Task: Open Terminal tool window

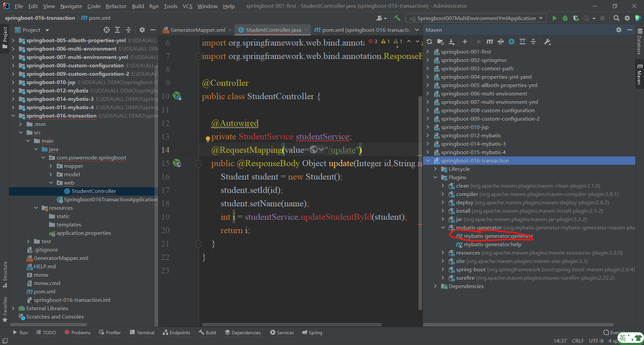Action: tap(142, 332)
